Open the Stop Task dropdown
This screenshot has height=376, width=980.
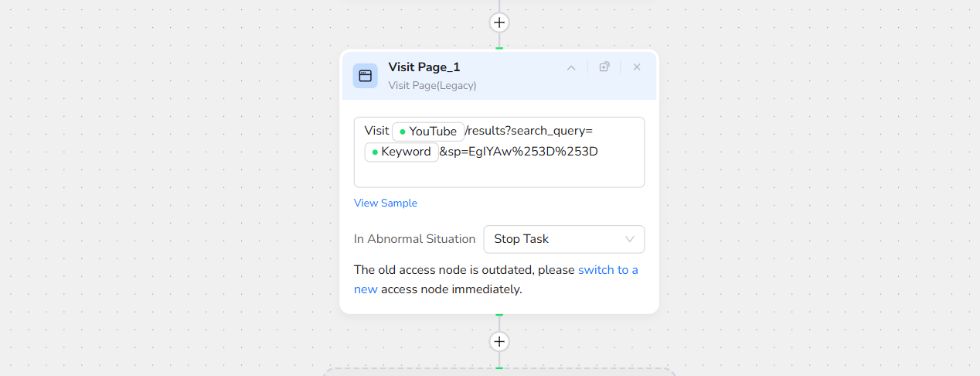pyautogui.click(x=563, y=239)
